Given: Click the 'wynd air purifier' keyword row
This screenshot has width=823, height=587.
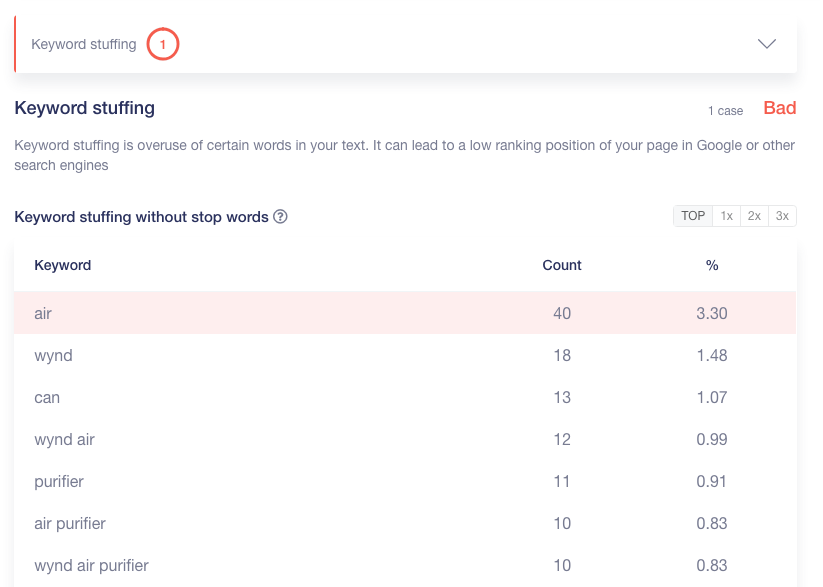Looking at the screenshot, I should [x=405, y=565].
